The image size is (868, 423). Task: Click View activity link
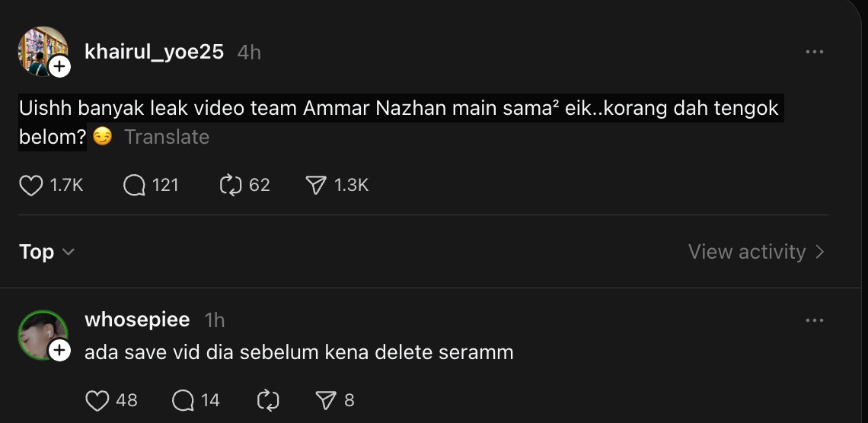[756, 252]
